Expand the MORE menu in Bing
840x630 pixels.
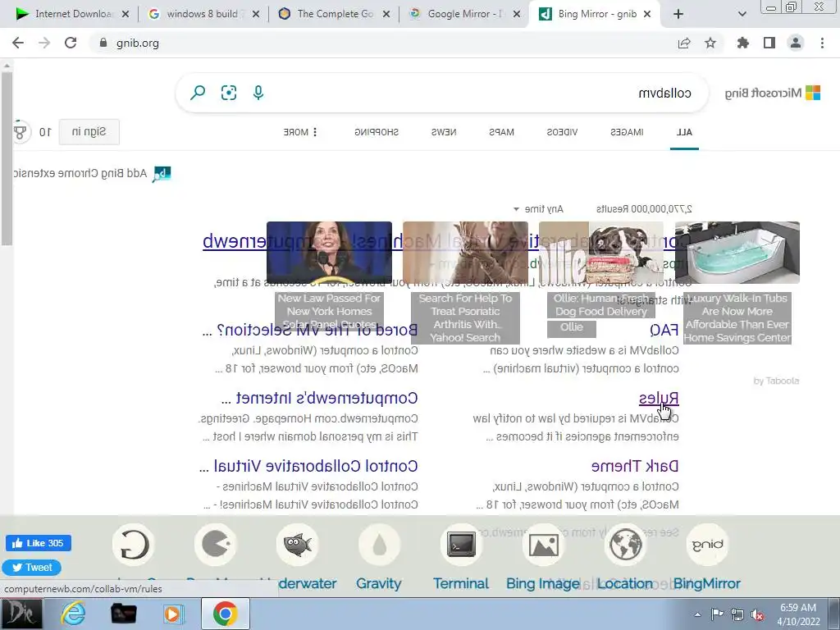tap(300, 132)
